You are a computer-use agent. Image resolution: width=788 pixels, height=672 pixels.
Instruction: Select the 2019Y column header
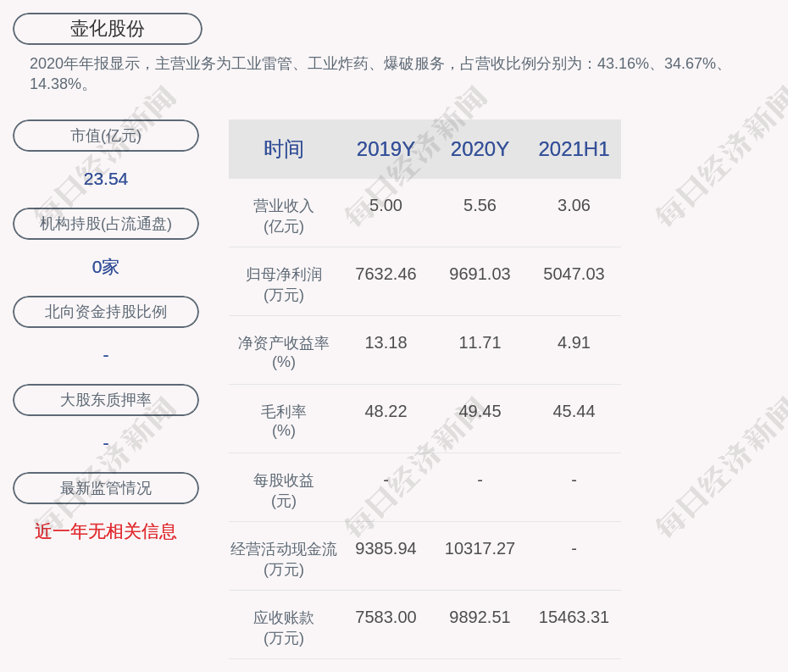coord(386,149)
